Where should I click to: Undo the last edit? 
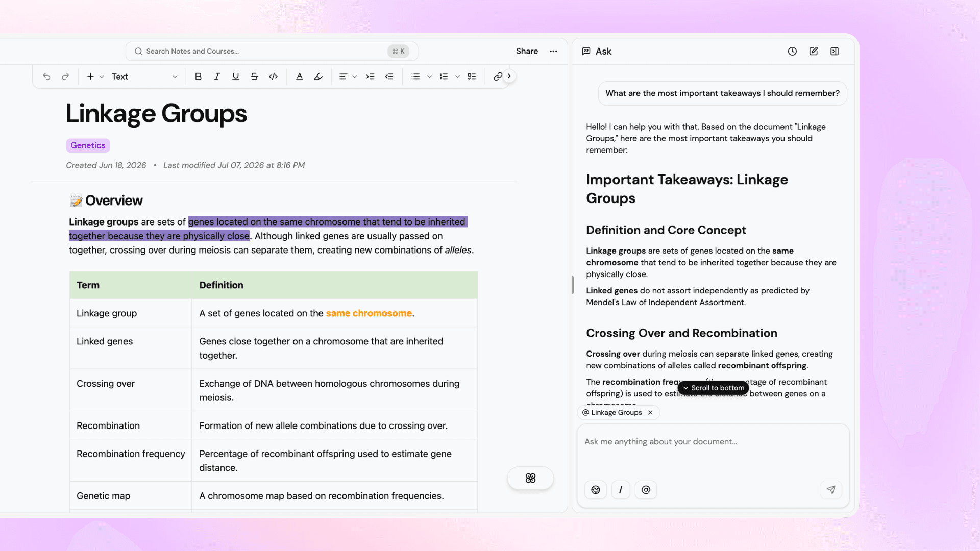coord(46,77)
